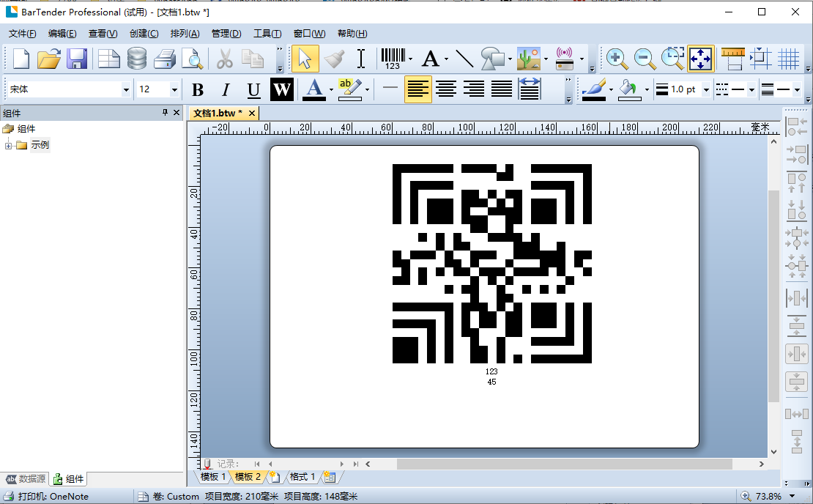The height and width of the screenshot is (504, 813).
Task: Open the font color dropdown arrow
Action: click(x=331, y=89)
